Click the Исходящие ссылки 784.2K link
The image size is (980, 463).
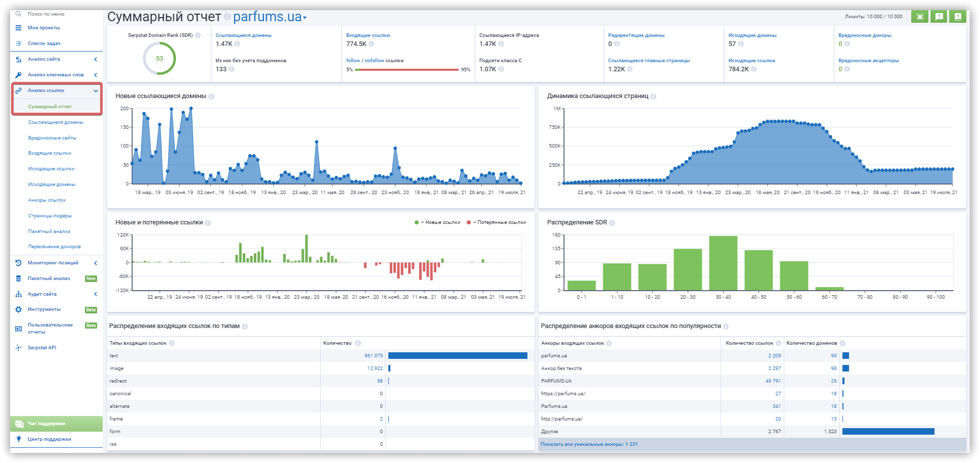tap(751, 61)
